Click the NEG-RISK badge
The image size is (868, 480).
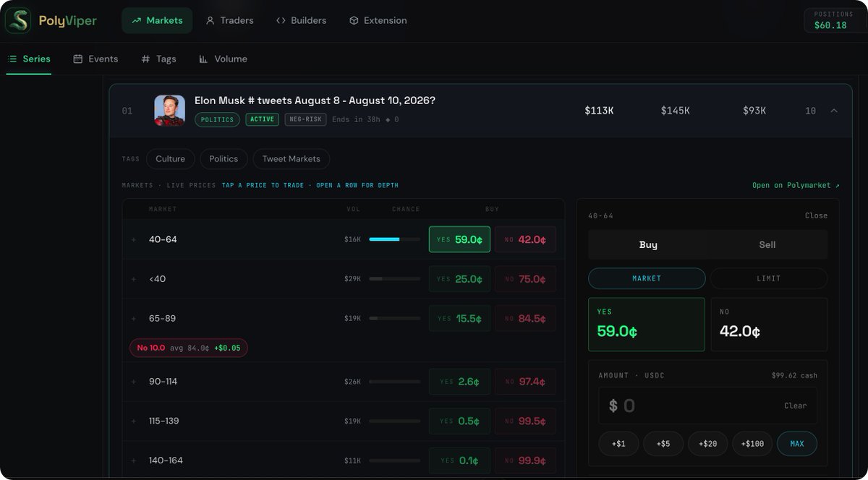tap(305, 119)
